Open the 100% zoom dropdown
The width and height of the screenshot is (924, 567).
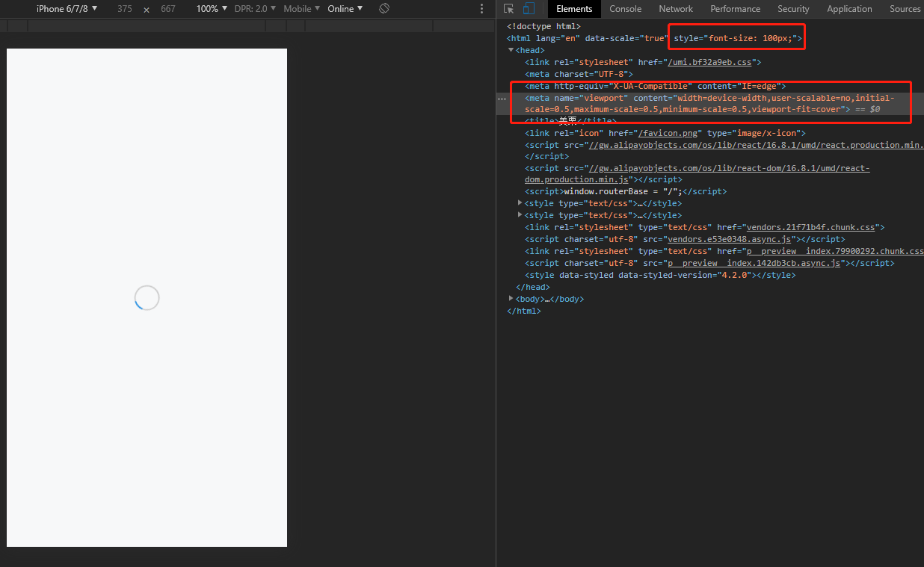point(212,9)
